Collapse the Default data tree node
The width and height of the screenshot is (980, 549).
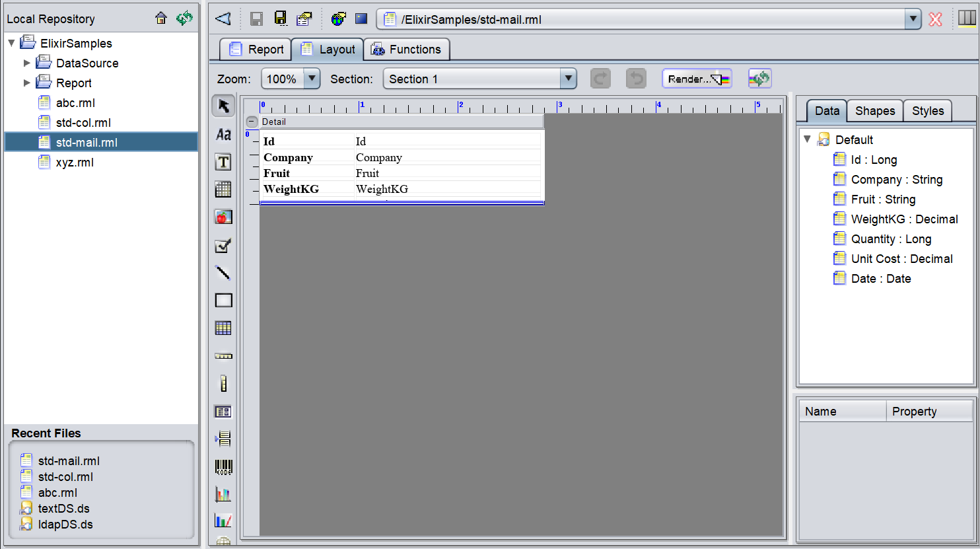coord(807,139)
